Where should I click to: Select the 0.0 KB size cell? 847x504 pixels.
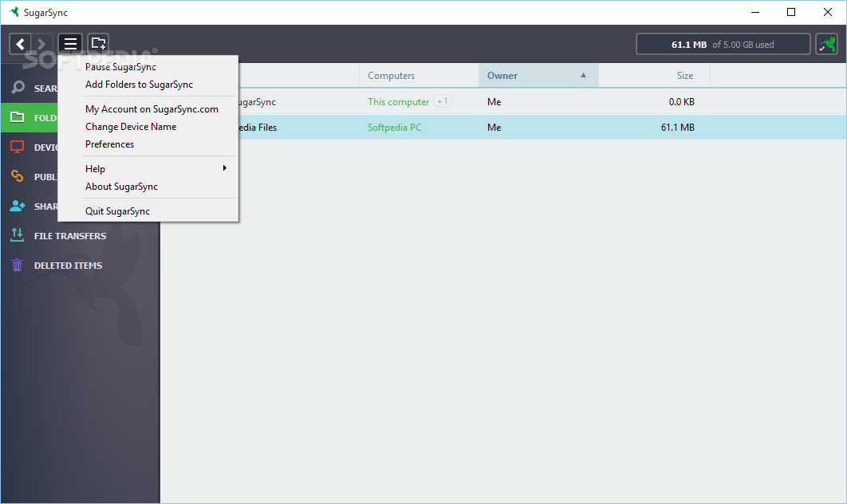[x=681, y=101]
